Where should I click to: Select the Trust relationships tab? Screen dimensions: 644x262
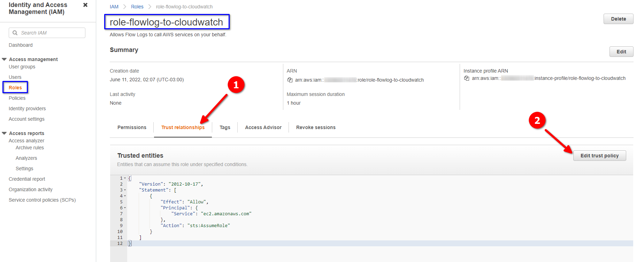click(x=183, y=127)
